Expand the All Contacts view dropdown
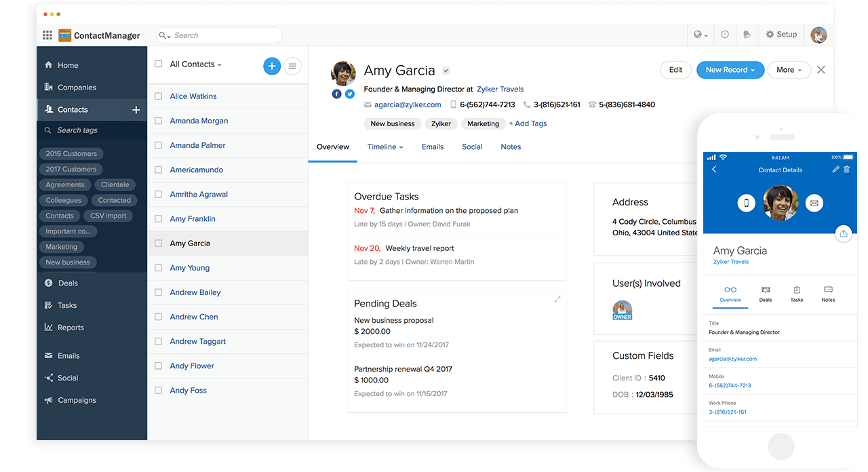 (196, 64)
